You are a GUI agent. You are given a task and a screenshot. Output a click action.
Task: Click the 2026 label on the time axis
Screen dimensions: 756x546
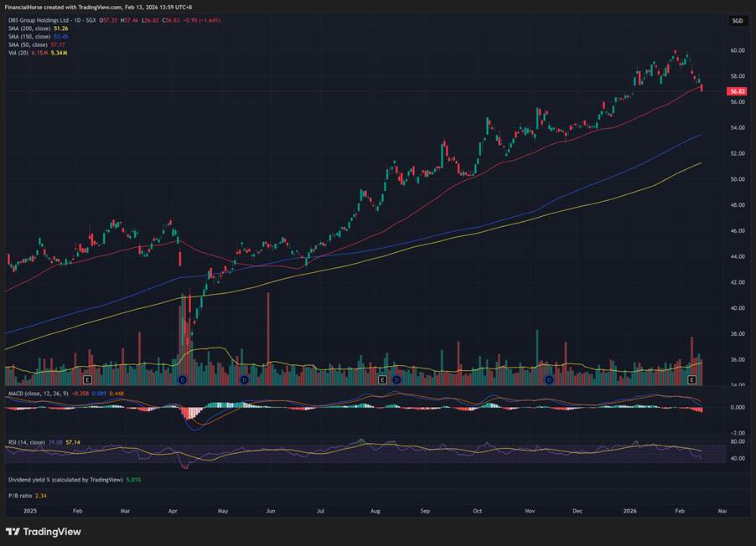tap(629, 509)
